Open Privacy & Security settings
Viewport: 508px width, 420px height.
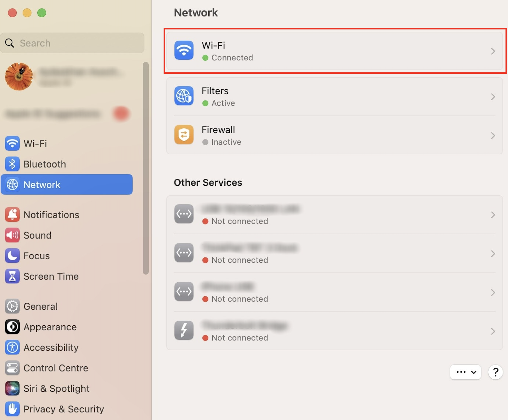coord(64,409)
